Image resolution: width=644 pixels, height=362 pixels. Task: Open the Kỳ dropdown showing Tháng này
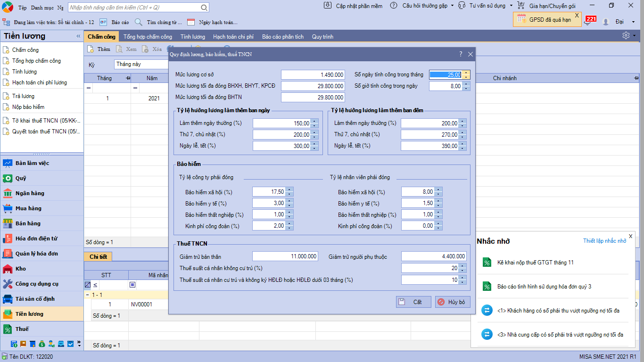click(141, 64)
